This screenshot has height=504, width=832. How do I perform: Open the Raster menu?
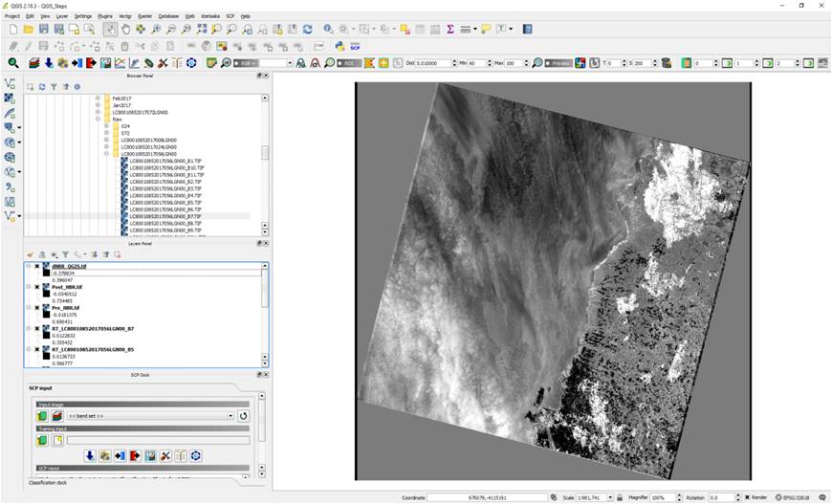pyautogui.click(x=144, y=16)
